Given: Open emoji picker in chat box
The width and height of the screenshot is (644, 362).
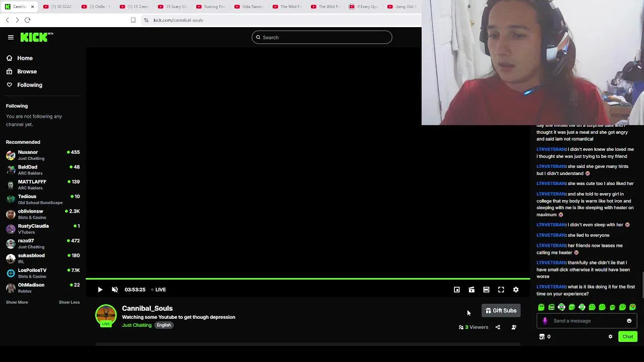Looking at the screenshot, I should click(x=629, y=321).
